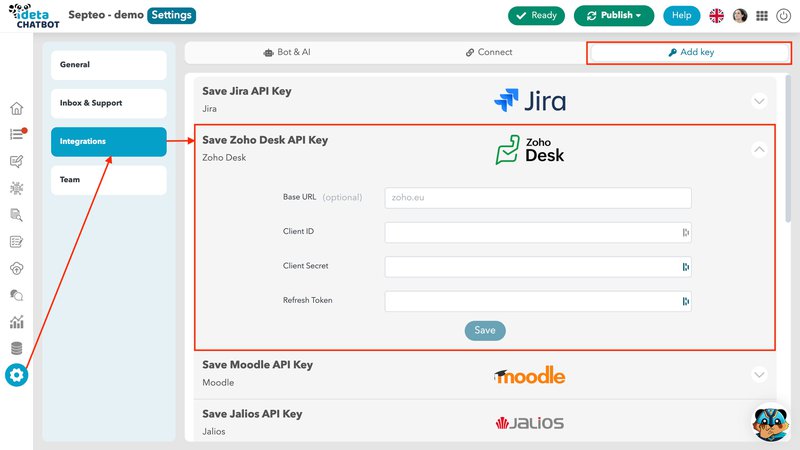The height and width of the screenshot is (450, 800).
Task: Click the Refresh Token field autofill icon
Action: click(x=686, y=302)
